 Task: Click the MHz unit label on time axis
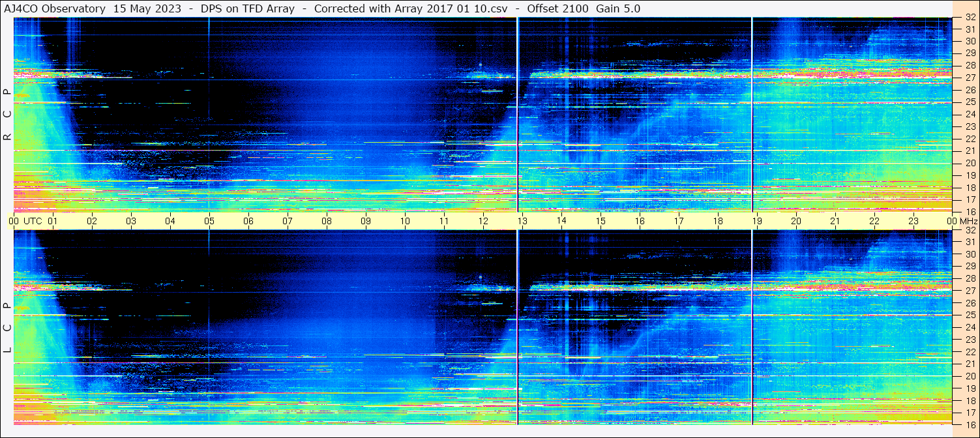tap(968, 221)
